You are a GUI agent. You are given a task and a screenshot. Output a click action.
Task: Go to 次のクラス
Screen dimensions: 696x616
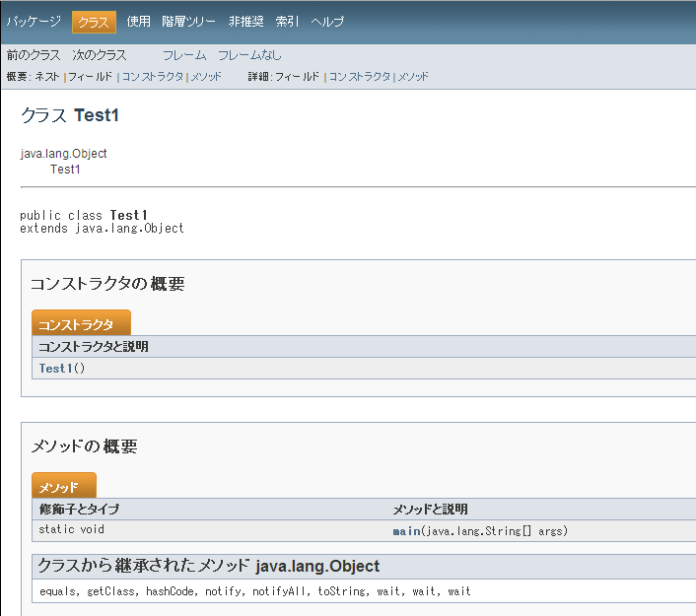tap(99, 55)
